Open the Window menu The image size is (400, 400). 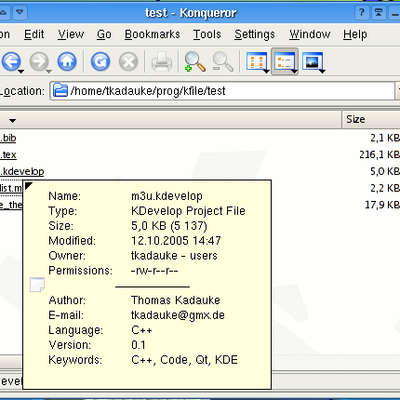(x=310, y=34)
